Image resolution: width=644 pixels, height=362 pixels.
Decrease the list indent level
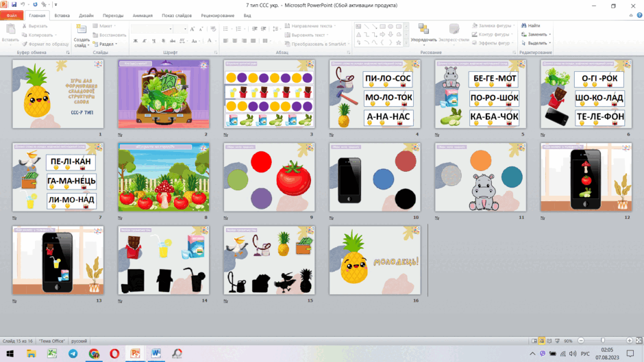coord(255,29)
